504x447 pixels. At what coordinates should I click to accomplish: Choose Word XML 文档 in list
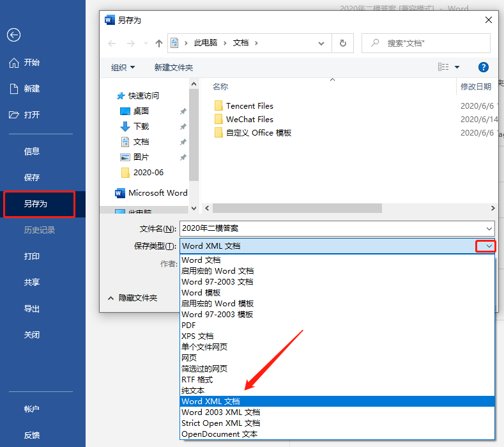[x=337, y=402]
